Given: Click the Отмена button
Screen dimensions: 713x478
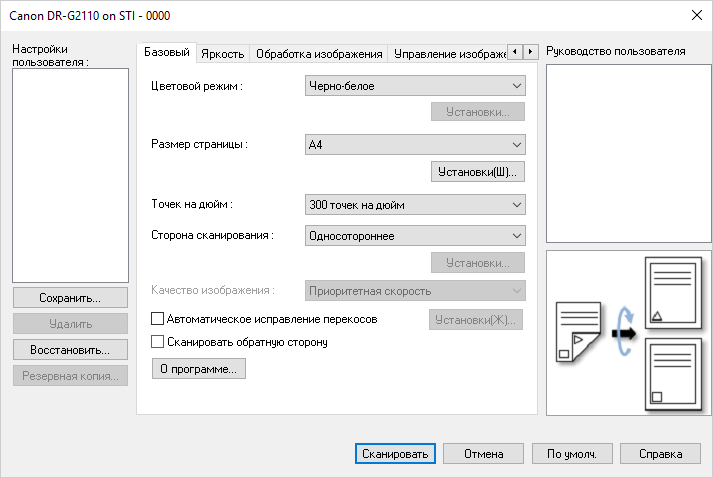Looking at the screenshot, I should (x=484, y=453).
